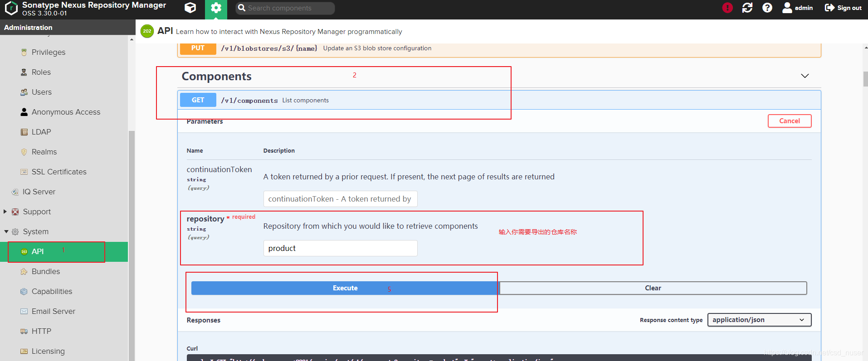Click the Execute button
This screenshot has height=361, width=868.
345,288
